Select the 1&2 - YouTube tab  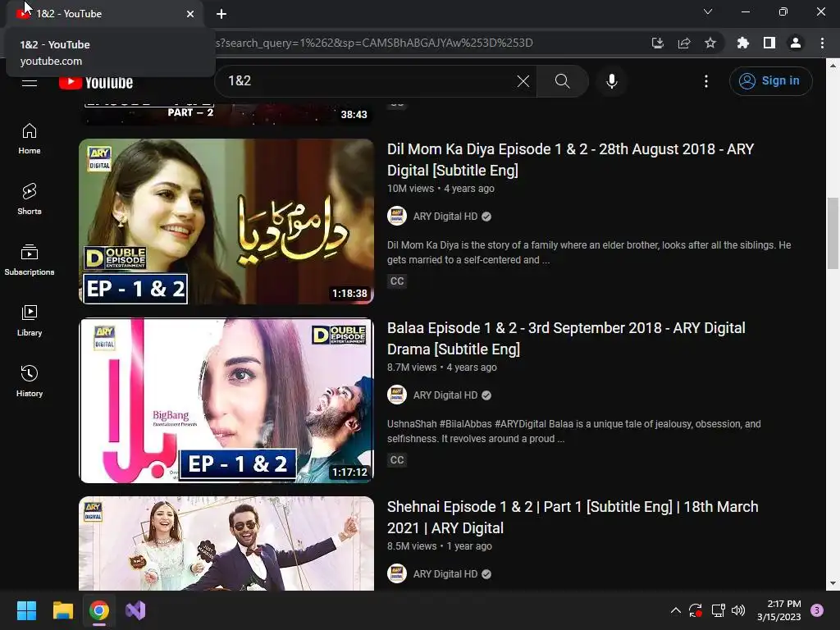[104, 14]
